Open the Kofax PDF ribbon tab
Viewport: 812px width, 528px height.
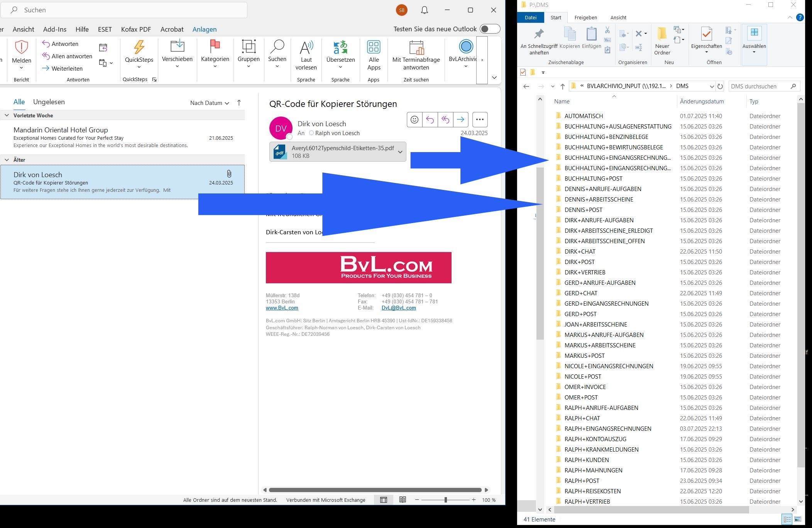coord(136,29)
